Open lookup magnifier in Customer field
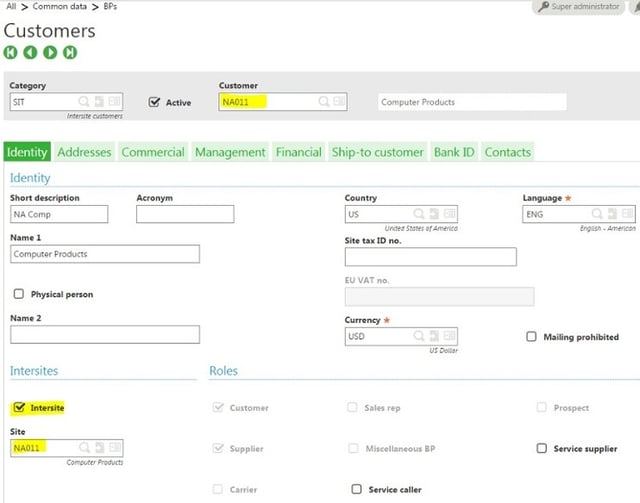The height and width of the screenshot is (503, 640). [323, 102]
